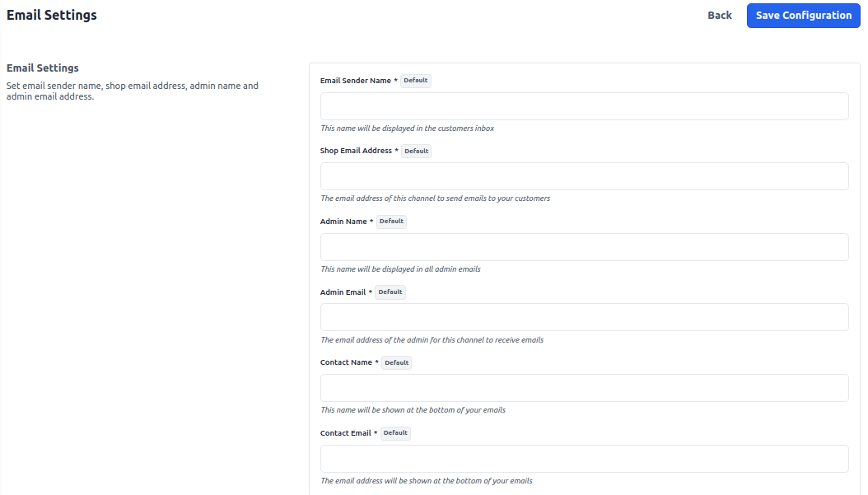Click inside the Shop Email Address field
The height and width of the screenshot is (495, 868).
tap(583, 175)
